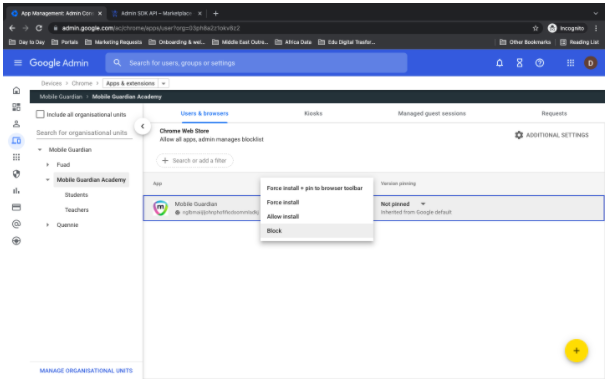Open Billing card icon in left sidebar
606x381 pixels.
click(x=16, y=208)
